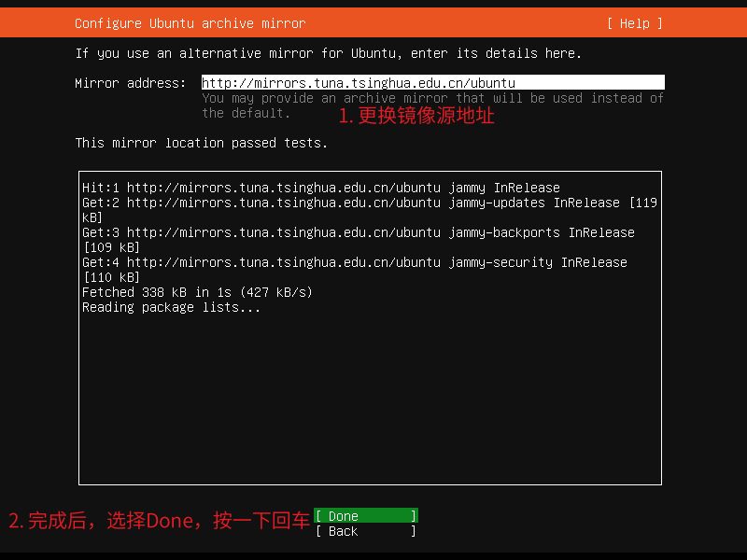
Task: Click the 'This mirror location passed tests.' status
Action: coord(201,143)
